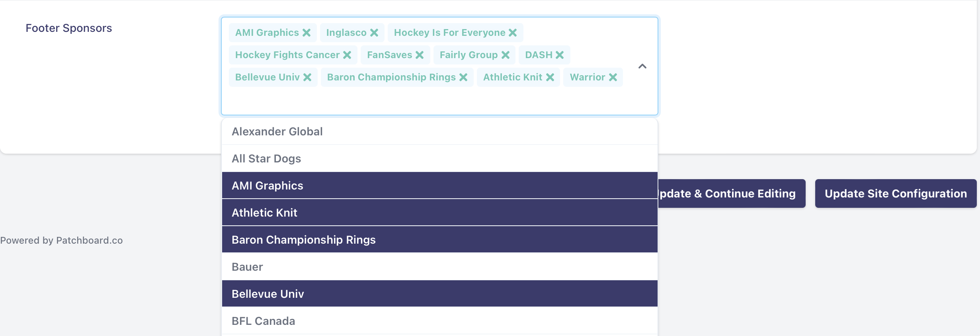Click the Hockey Is For Everyone tag label

pos(449,33)
